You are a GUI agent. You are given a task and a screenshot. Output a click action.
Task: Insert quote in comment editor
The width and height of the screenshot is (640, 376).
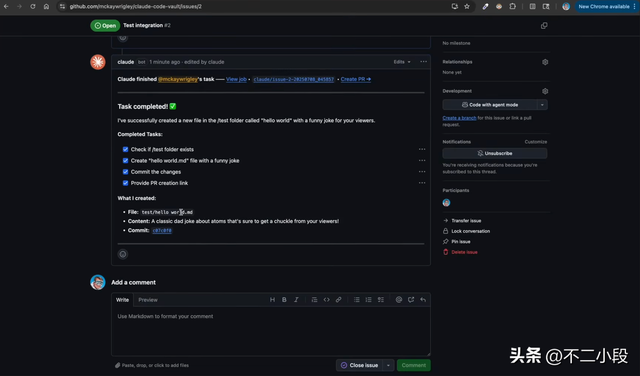314,300
